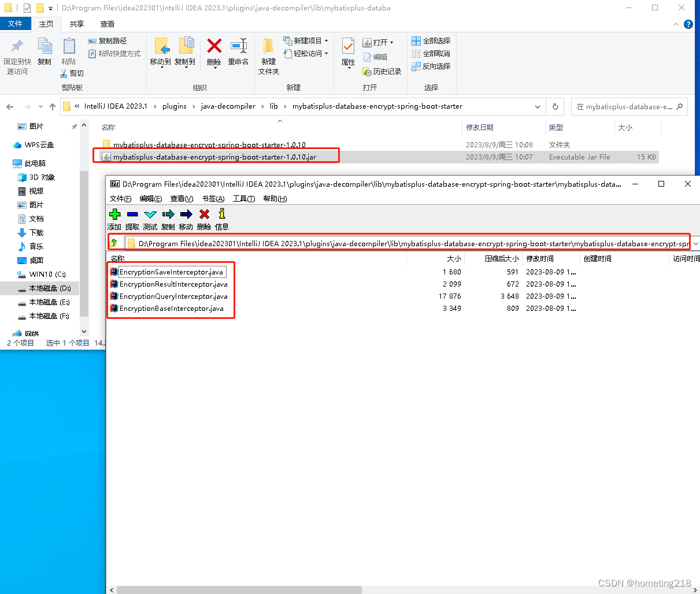Image resolution: width=700 pixels, height=594 pixels.
Task: Click New Folder (新建文件夹) ribbon icon
Action: (268, 46)
